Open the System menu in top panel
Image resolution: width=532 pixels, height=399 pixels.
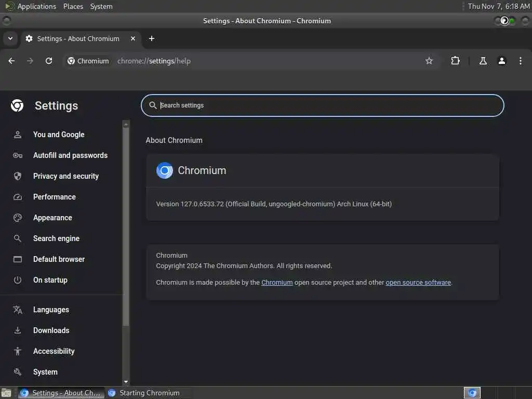coord(101,6)
